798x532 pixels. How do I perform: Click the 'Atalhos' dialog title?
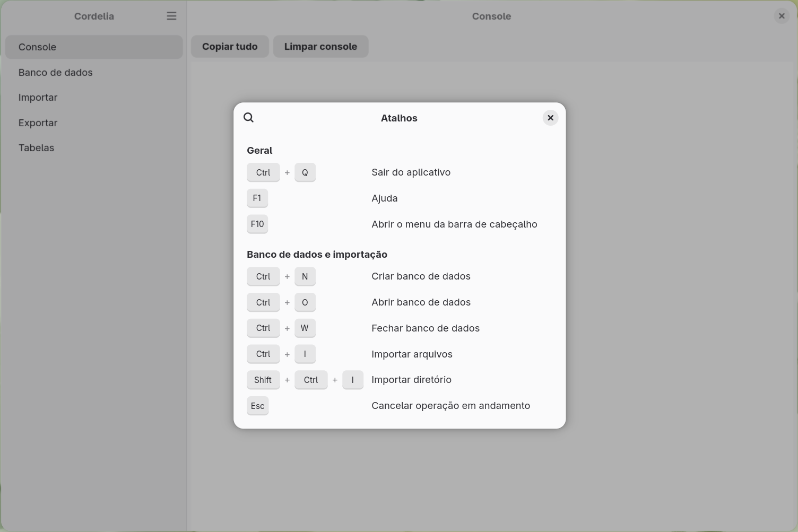[399, 118]
